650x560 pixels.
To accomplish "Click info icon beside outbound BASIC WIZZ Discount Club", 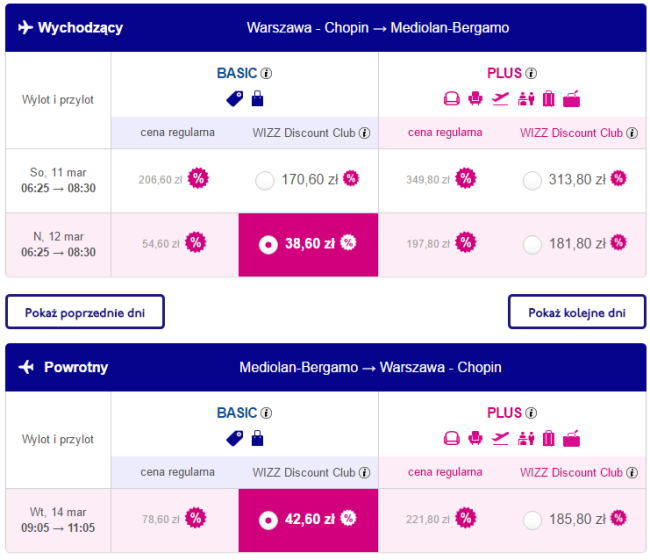I will [364, 133].
